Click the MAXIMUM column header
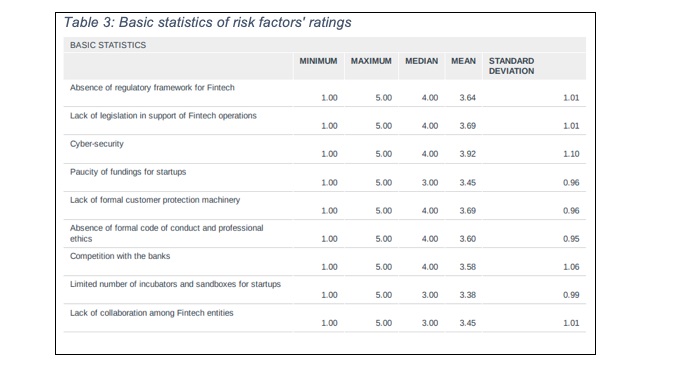The height and width of the screenshot is (381, 680). (x=371, y=61)
